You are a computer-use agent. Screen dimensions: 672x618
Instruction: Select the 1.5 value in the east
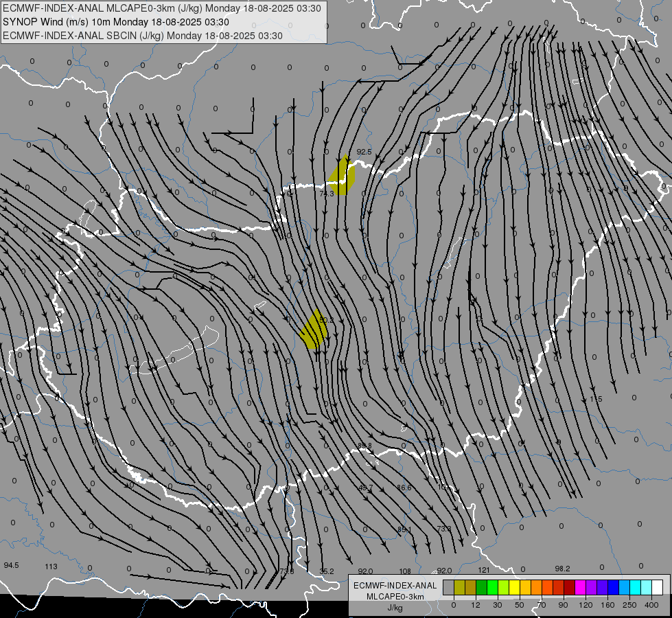pos(596,399)
